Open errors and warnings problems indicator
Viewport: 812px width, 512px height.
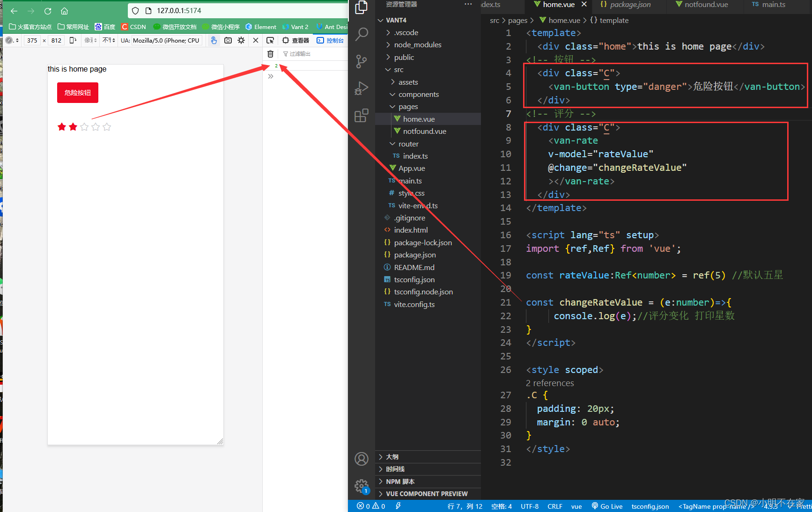[371, 506]
